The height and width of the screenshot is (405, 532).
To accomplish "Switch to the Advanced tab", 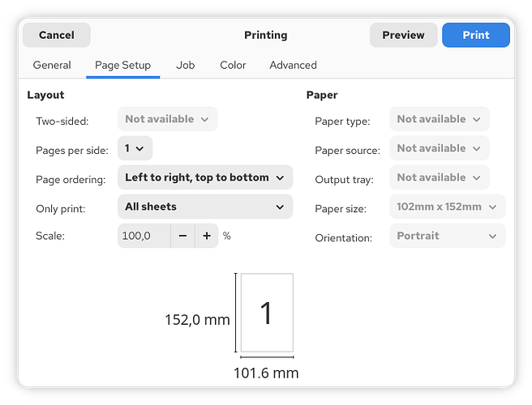I will pyautogui.click(x=293, y=65).
